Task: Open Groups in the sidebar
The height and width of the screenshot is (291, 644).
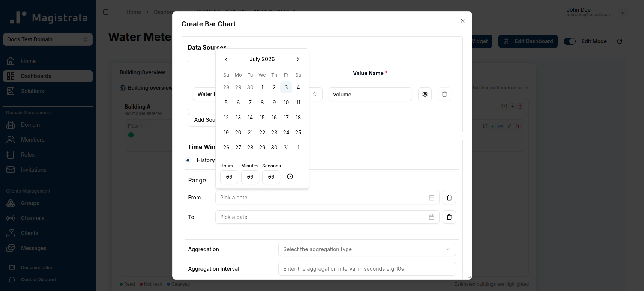Action: pyautogui.click(x=48, y=203)
